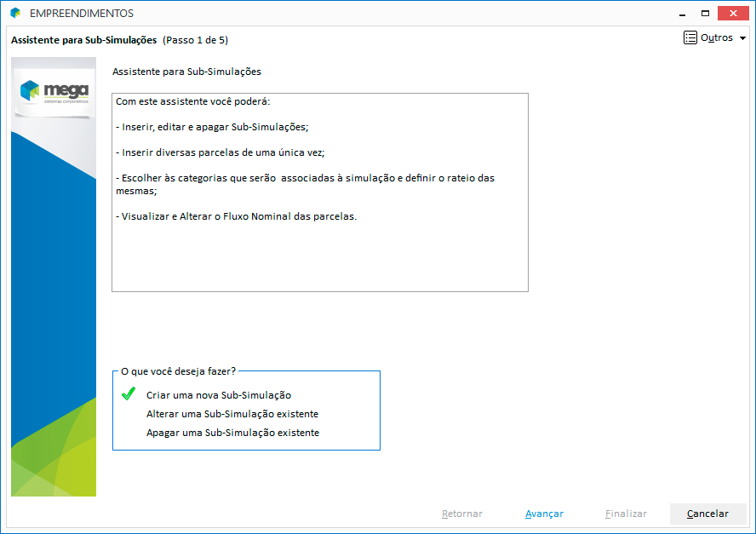Open the Outros menu label
756x534 pixels.
(716, 38)
